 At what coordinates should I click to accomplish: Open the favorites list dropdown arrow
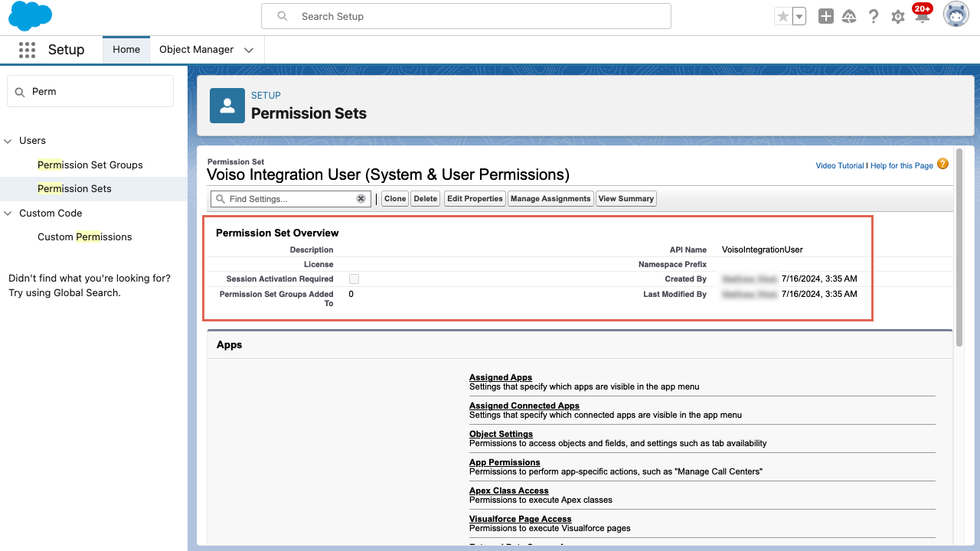pos(799,16)
